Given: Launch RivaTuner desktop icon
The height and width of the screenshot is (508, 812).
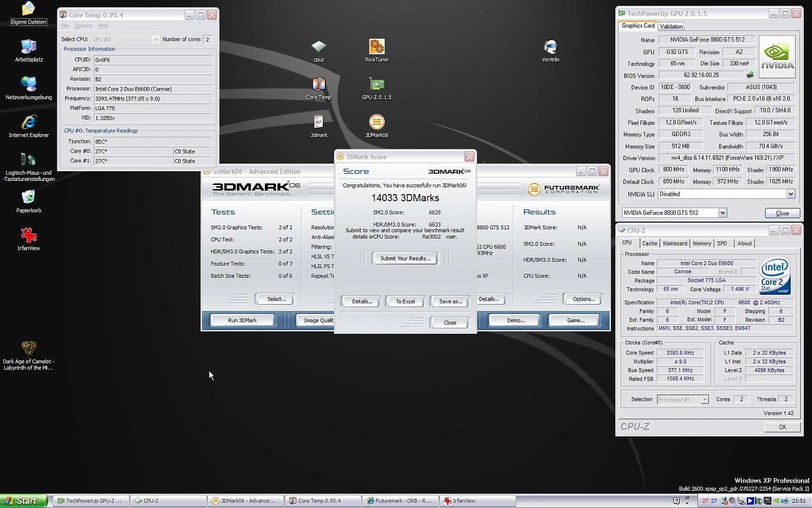Looking at the screenshot, I should point(377,51).
